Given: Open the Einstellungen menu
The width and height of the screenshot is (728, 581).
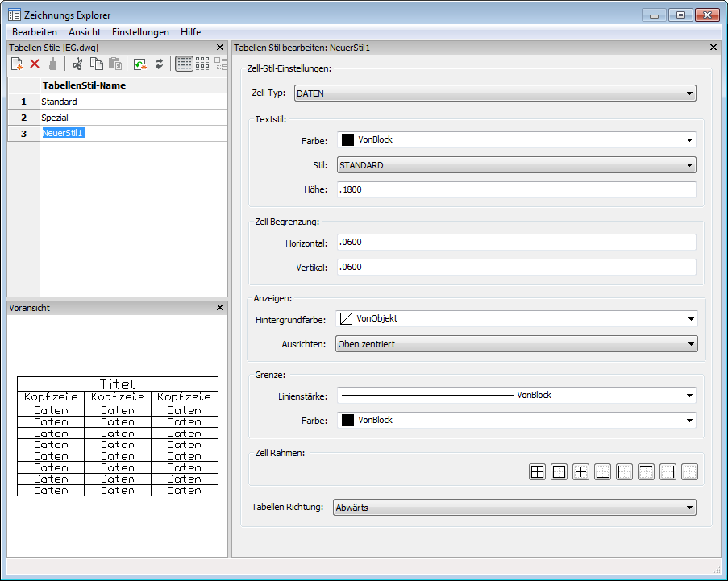Looking at the screenshot, I should pyautogui.click(x=140, y=32).
